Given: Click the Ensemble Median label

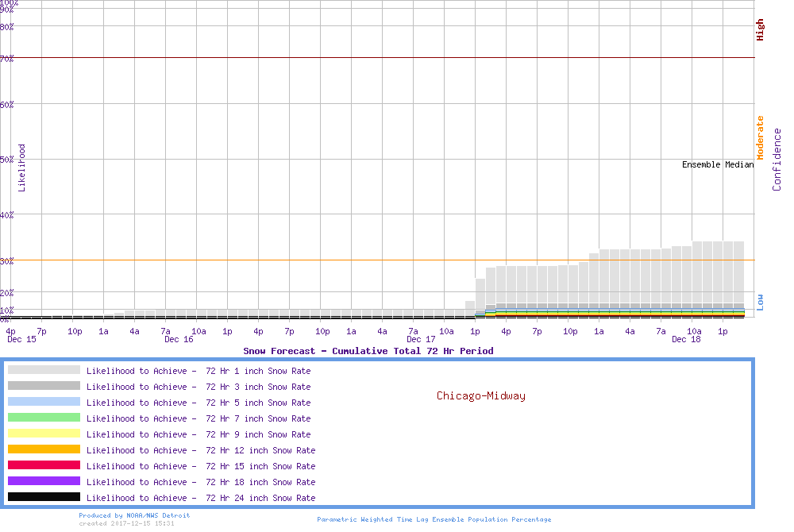Looking at the screenshot, I should [717, 164].
